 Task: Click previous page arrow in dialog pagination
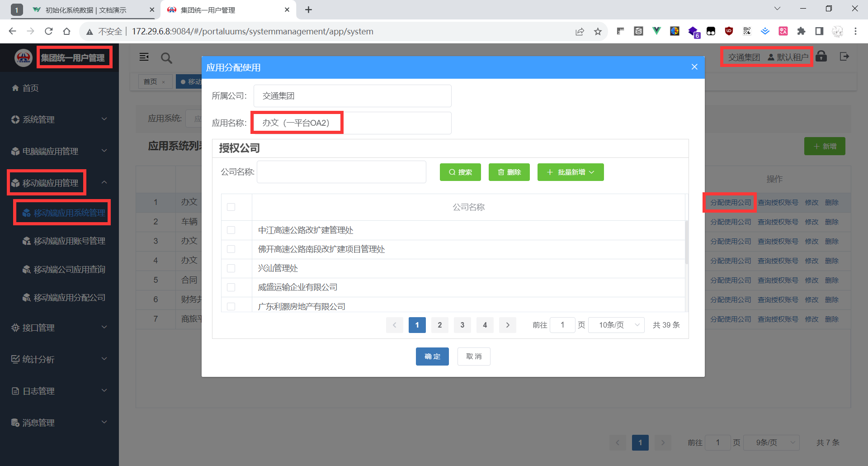[x=395, y=325]
